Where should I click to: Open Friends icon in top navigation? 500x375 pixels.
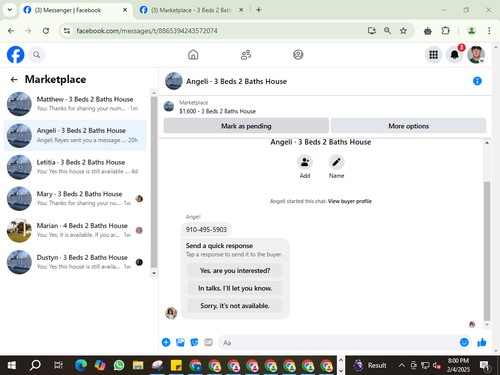point(246,55)
